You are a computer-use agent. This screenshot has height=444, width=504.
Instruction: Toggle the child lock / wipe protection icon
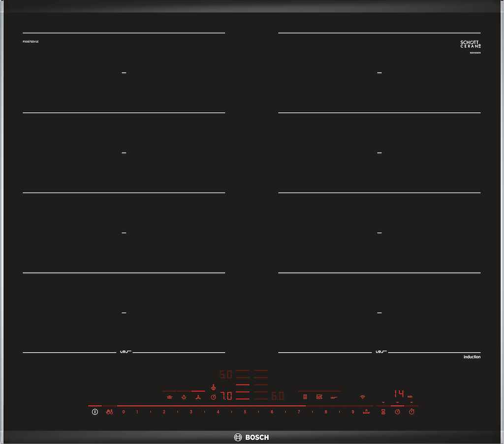point(110,412)
